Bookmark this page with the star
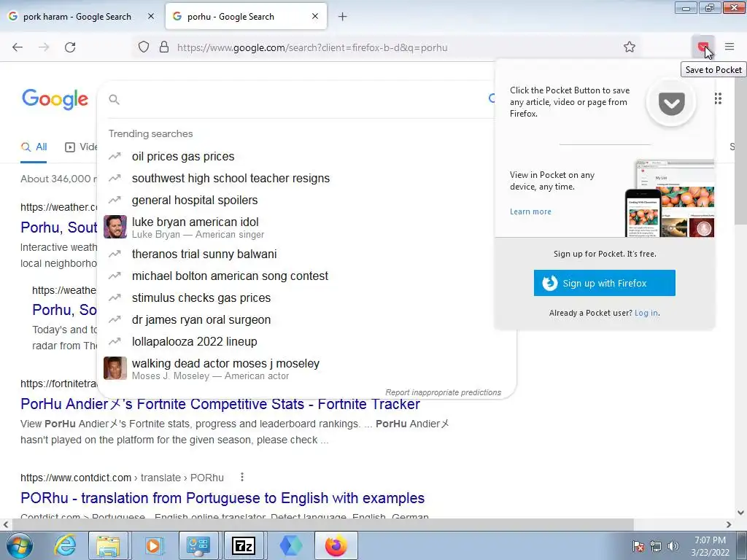This screenshot has height=560, width=747. click(x=630, y=47)
